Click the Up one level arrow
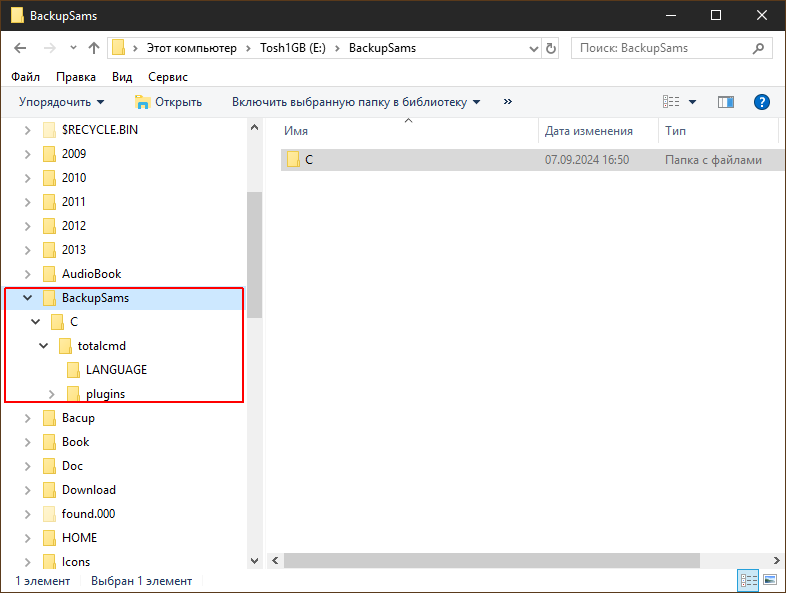The width and height of the screenshot is (786, 593). tap(94, 48)
